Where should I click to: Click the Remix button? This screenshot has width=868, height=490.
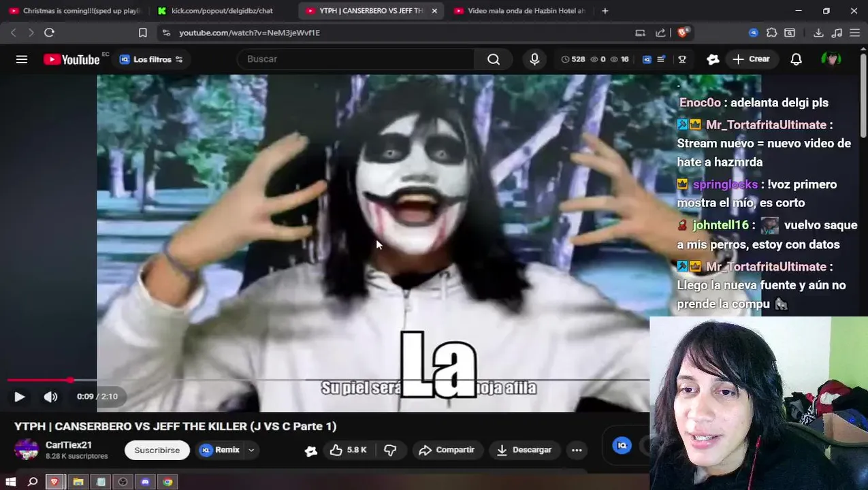[220, 450]
